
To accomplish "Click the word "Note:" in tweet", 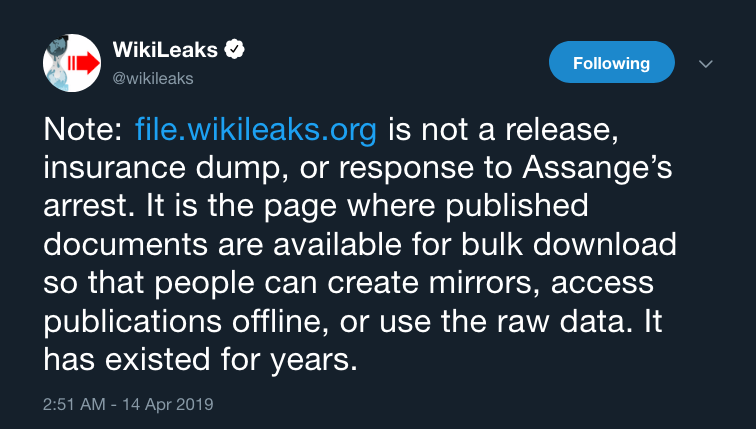I will coord(82,129).
